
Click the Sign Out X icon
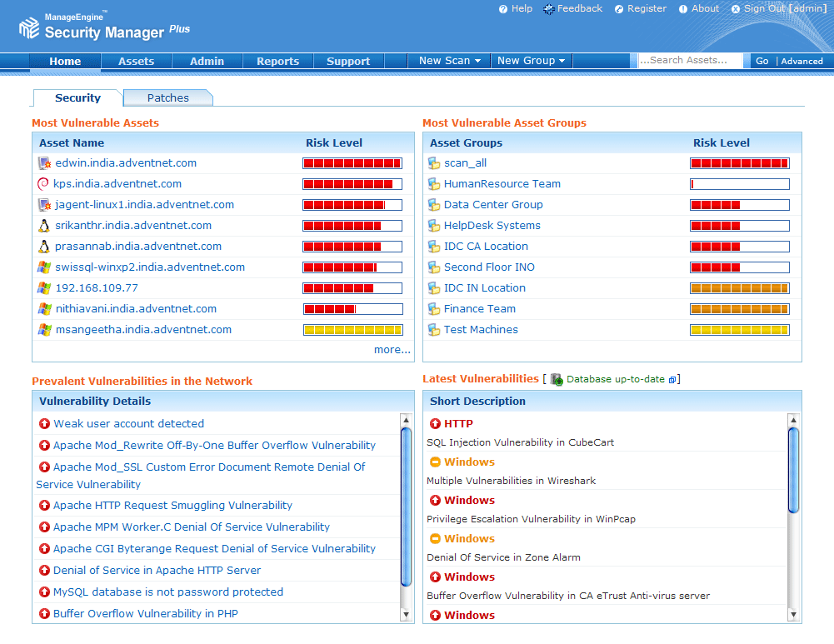pos(735,9)
